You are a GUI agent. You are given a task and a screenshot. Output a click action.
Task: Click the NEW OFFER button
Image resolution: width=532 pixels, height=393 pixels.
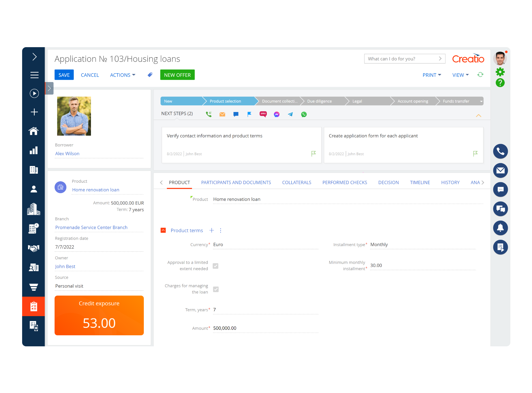[x=177, y=75]
